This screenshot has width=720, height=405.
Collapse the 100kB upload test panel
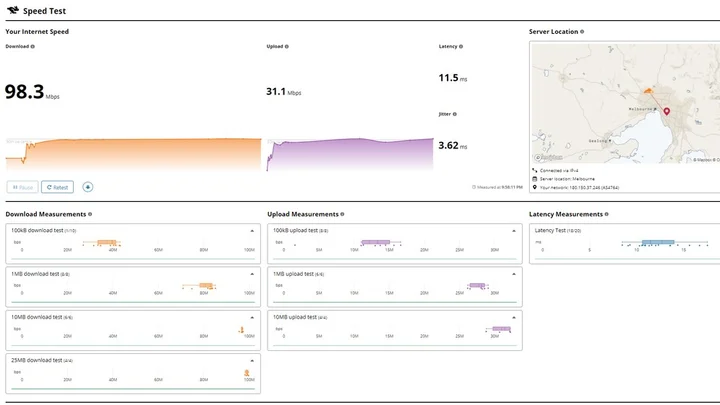pos(514,231)
